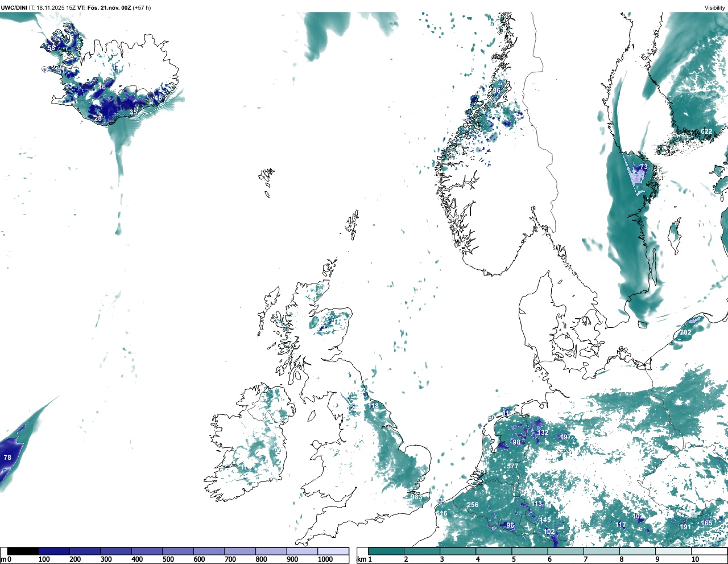The image size is (728, 564).
Task: Click the '132' value over northern Germany
Action: (x=543, y=433)
